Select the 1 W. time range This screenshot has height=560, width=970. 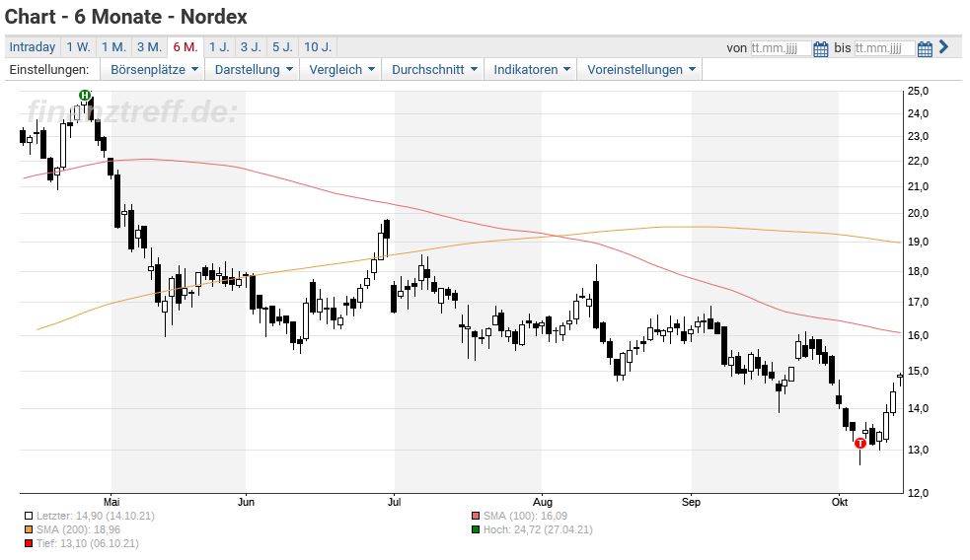pos(79,47)
